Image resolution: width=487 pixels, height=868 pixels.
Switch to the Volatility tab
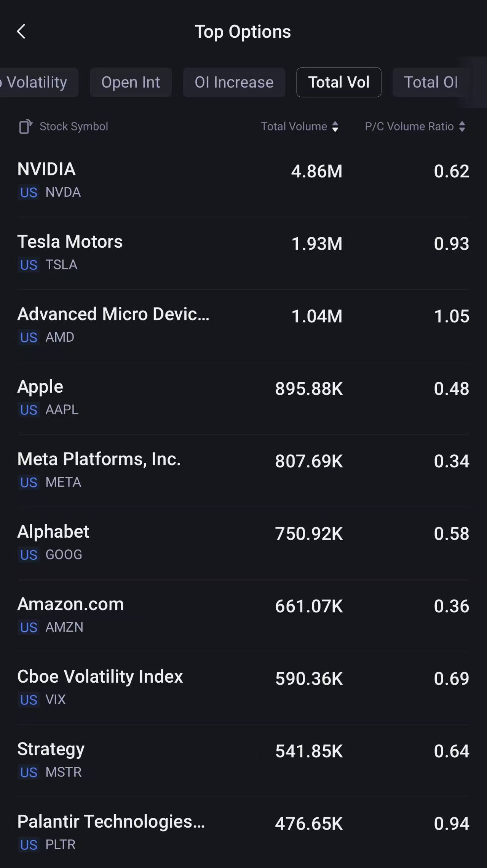37,82
